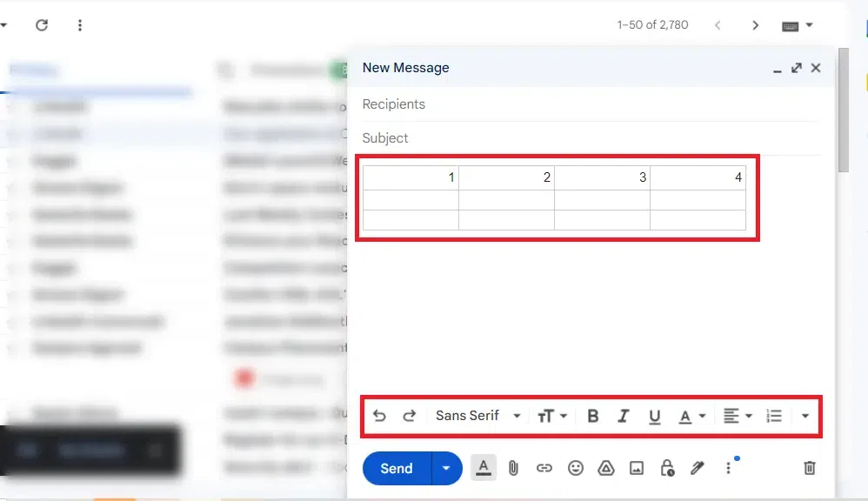868x501 pixels.
Task: Open the text color picker
Action: click(x=691, y=417)
